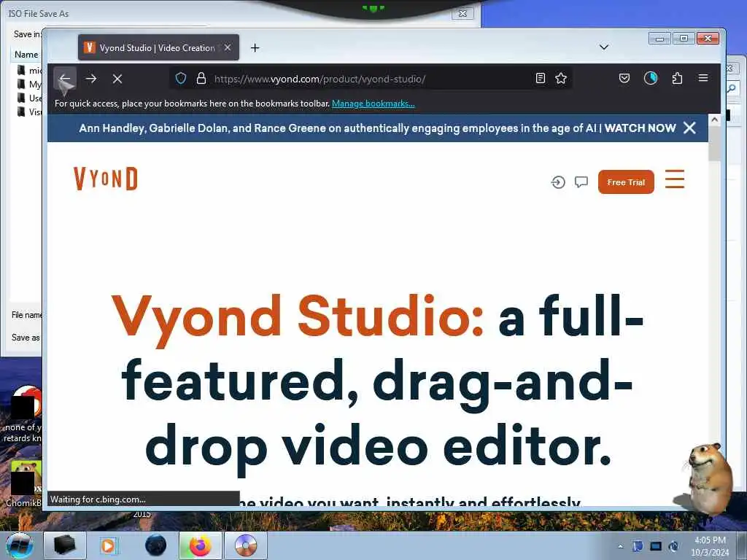Go back with the Firefox back arrow
The width and height of the screenshot is (747, 560).
click(x=65, y=79)
